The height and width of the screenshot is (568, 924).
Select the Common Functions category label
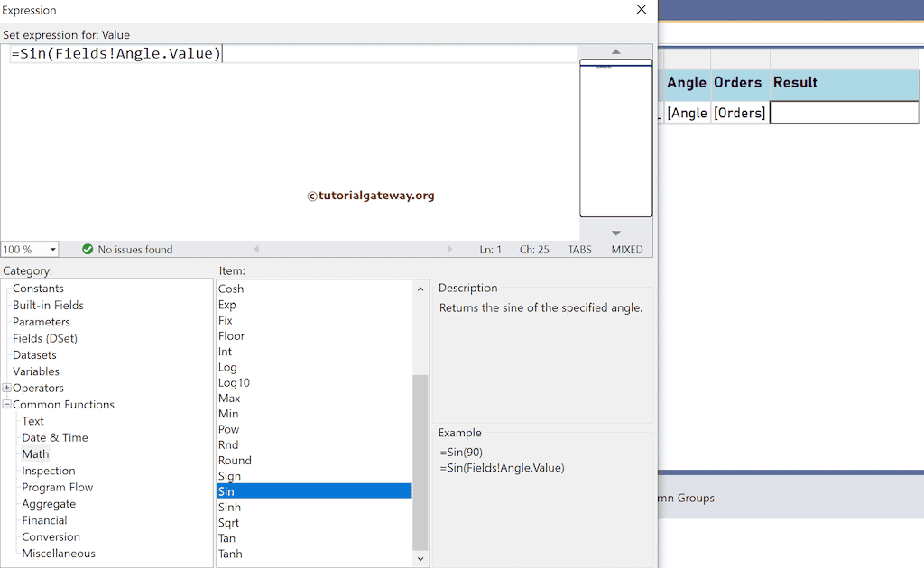point(64,405)
